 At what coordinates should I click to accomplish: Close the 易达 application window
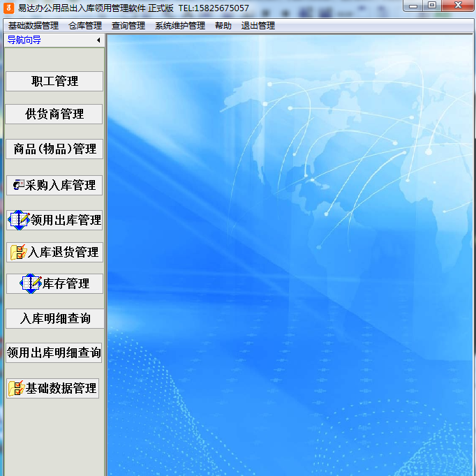tap(458, 6)
